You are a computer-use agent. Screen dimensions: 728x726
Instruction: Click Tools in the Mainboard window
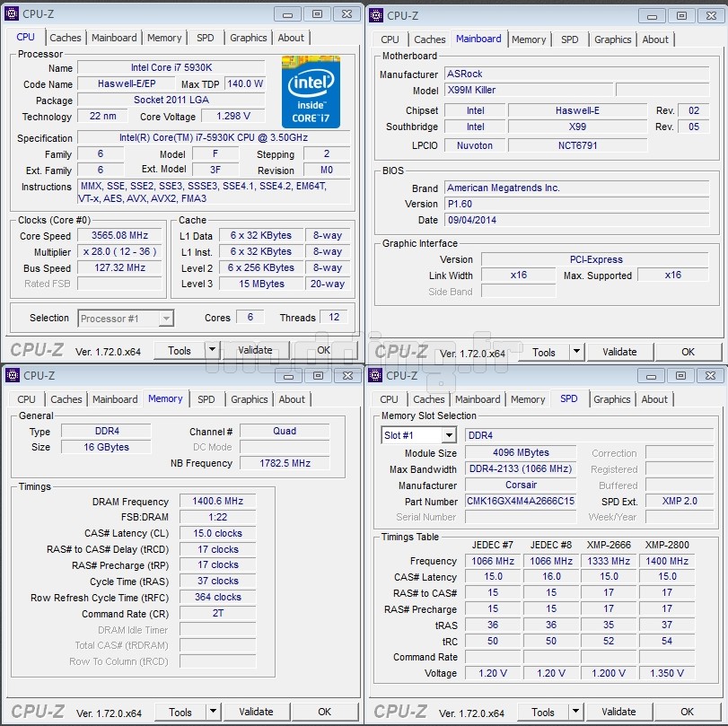(x=544, y=352)
